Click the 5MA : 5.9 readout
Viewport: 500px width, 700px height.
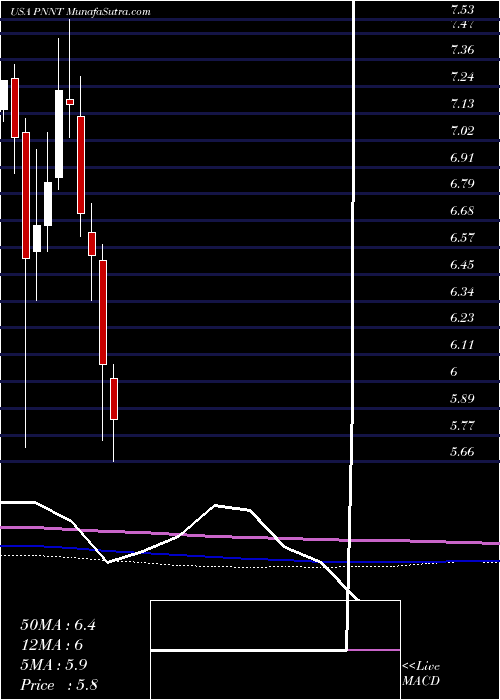click(54, 665)
